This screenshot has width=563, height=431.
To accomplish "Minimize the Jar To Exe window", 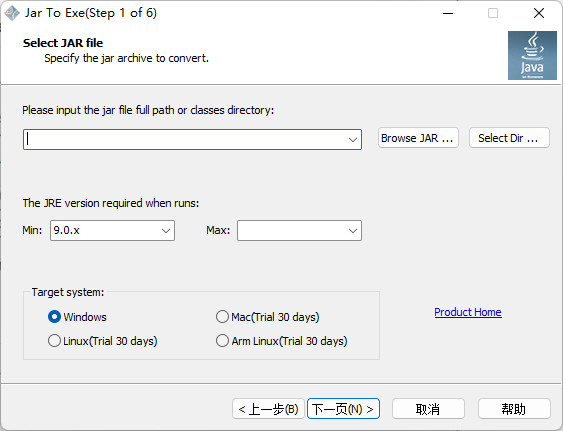I will coord(448,14).
